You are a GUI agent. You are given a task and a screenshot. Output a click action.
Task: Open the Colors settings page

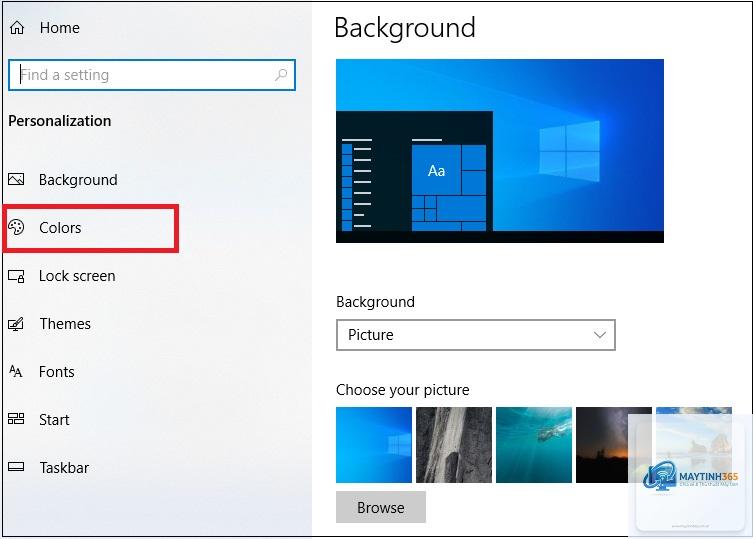pos(60,227)
